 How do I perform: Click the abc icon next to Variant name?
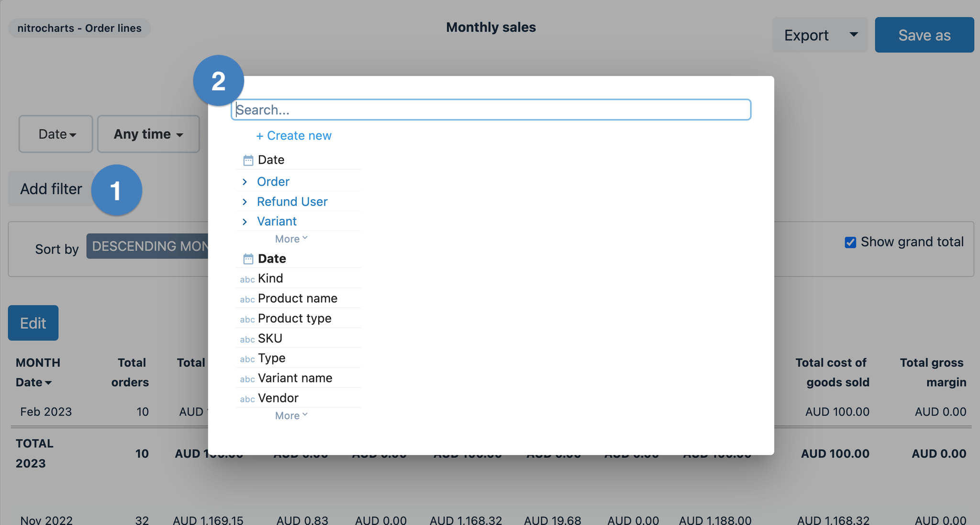[x=247, y=379]
